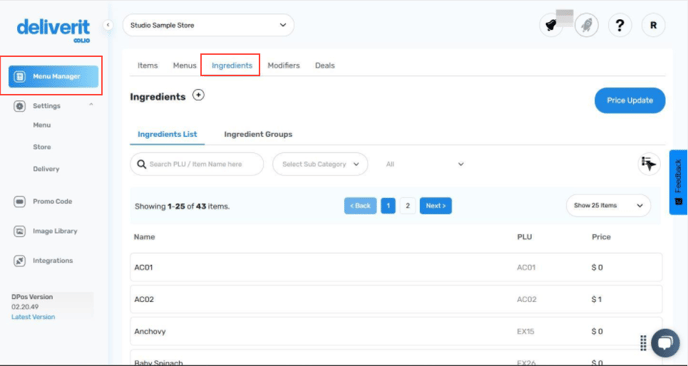Open Menu Manager in the sidebar
This screenshot has width=688, height=366.
[x=53, y=77]
